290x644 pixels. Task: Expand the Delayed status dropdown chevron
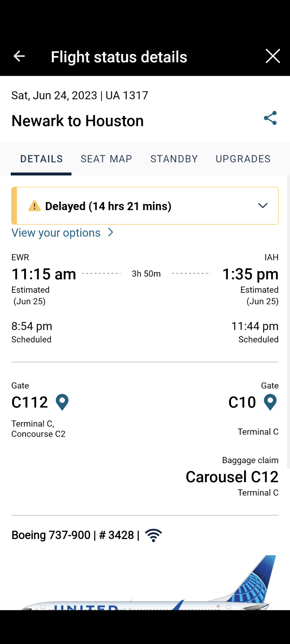263,206
